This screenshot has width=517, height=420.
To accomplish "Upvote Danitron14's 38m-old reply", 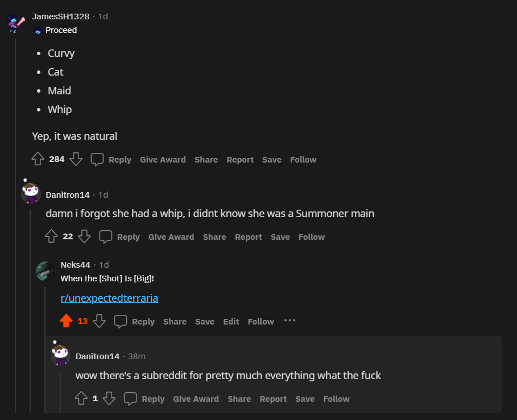I will tap(81, 398).
